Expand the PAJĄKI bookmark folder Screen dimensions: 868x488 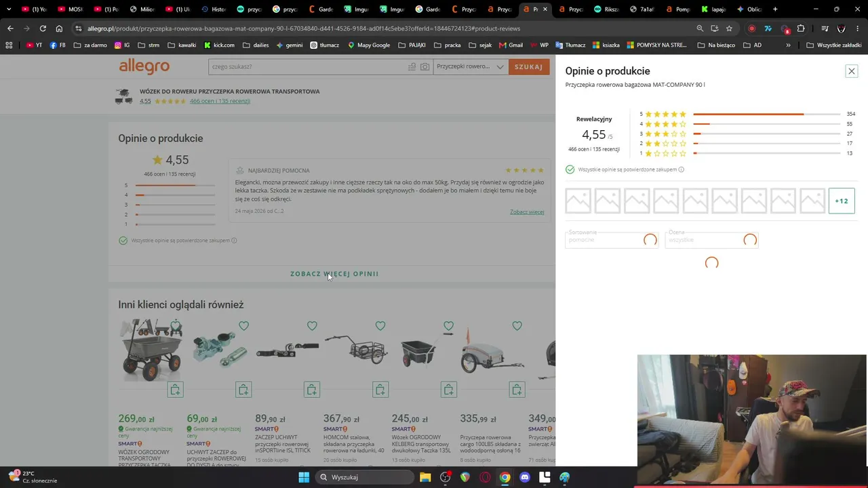point(412,45)
